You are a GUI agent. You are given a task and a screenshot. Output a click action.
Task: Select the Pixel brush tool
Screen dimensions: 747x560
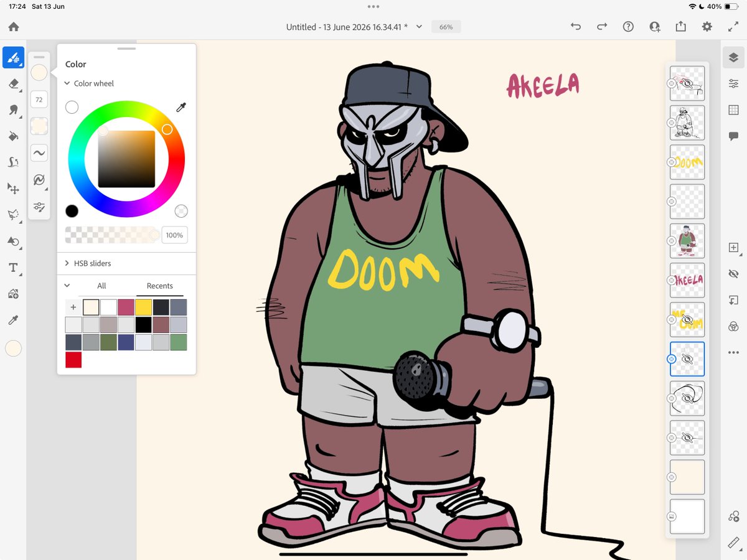click(x=13, y=57)
